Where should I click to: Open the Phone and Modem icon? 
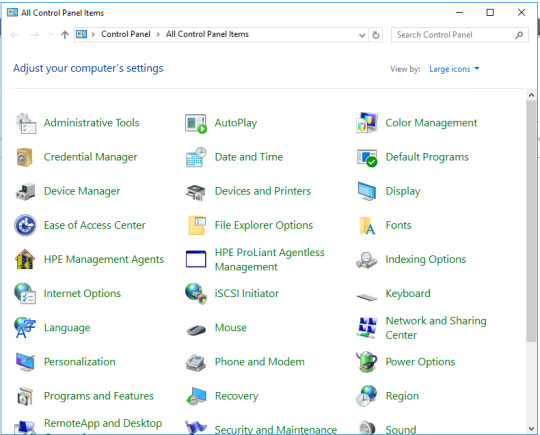coord(196,363)
